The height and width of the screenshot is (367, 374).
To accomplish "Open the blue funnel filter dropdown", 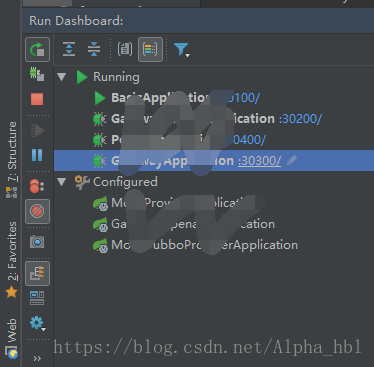I will click(x=182, y=50).
